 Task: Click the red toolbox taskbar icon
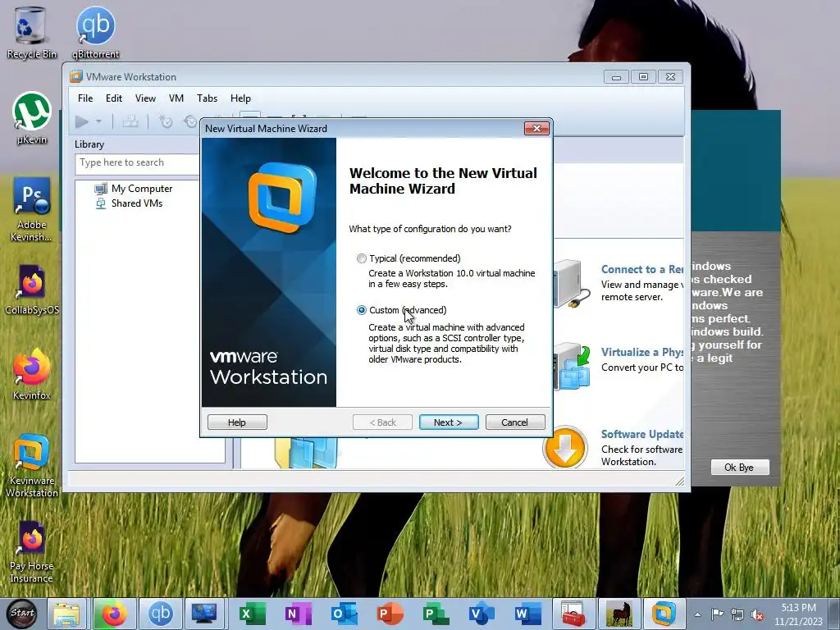tap(573, 614)
